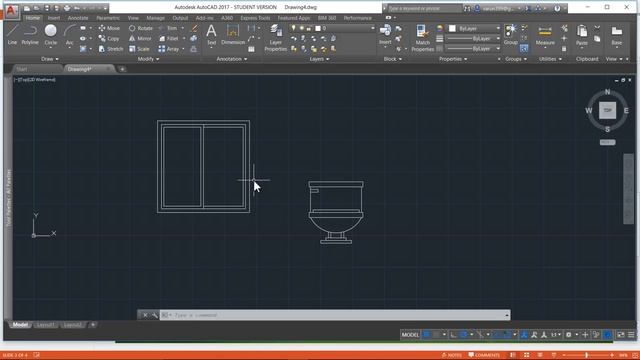The height and width of the screenshot is (360, 640).
Task: Toggle layer on/off lightbulb icon
Action: point(293,28)
